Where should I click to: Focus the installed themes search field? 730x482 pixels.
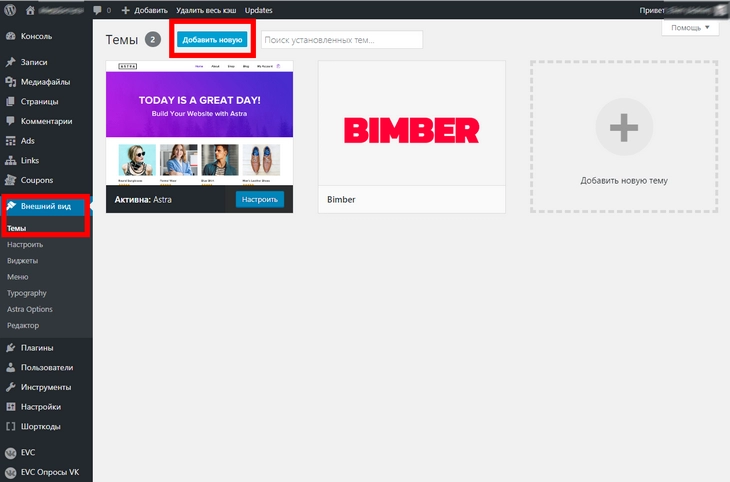point(342,40)
